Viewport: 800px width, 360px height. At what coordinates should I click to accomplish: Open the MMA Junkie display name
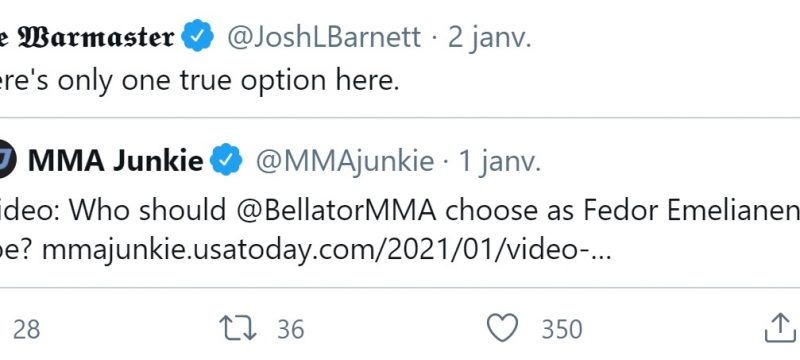pyautogui.click(x=115, y=161)
